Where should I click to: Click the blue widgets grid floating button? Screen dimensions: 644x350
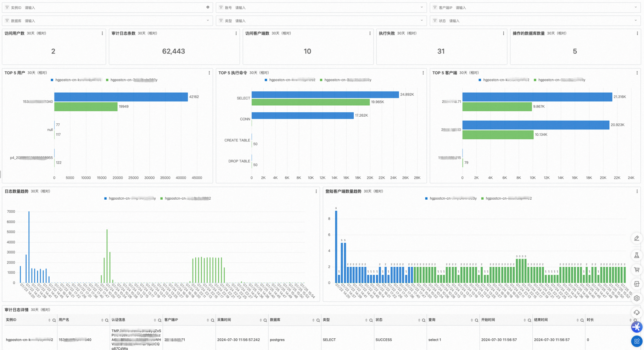[637, 341]
